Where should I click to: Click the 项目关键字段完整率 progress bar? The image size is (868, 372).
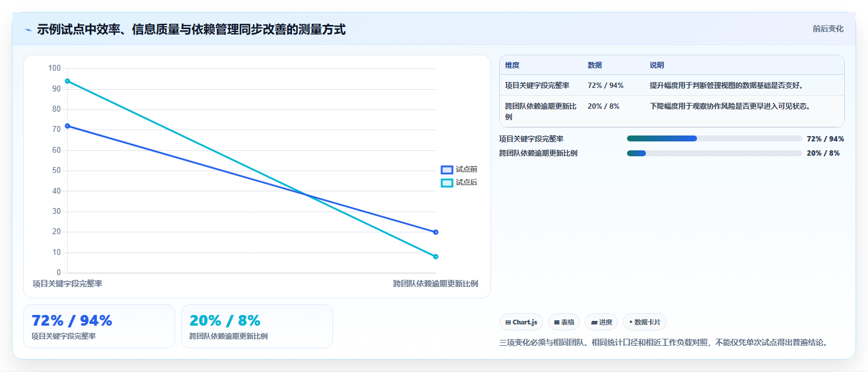(x=714, y=138)
